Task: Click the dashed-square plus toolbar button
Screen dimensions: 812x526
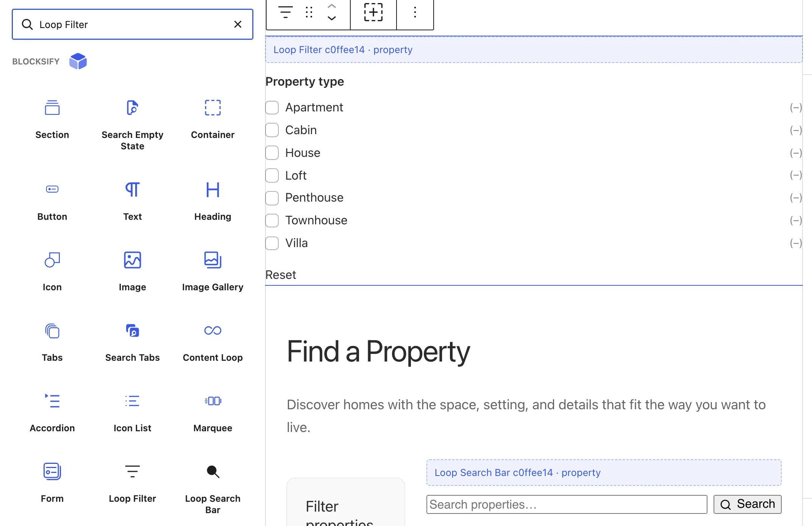Action: pyautogui.click(x=373, y=13)
